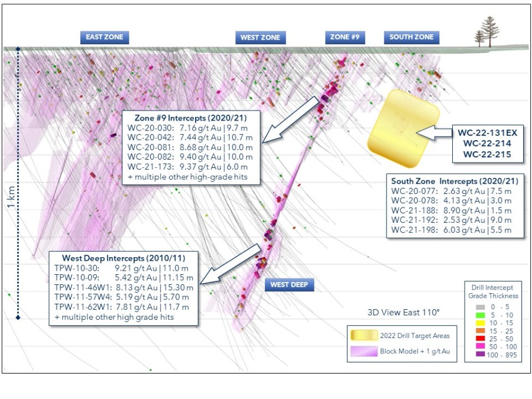Click the green 5 - 10 grade swatch
The width and height of the screenshot is (532, 399).
point(481,315)
